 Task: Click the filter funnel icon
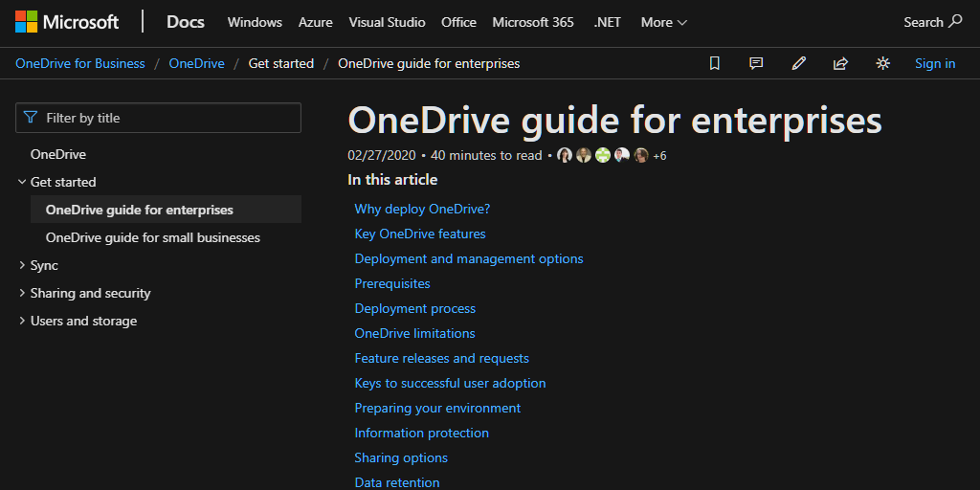[x=30, y=118]
